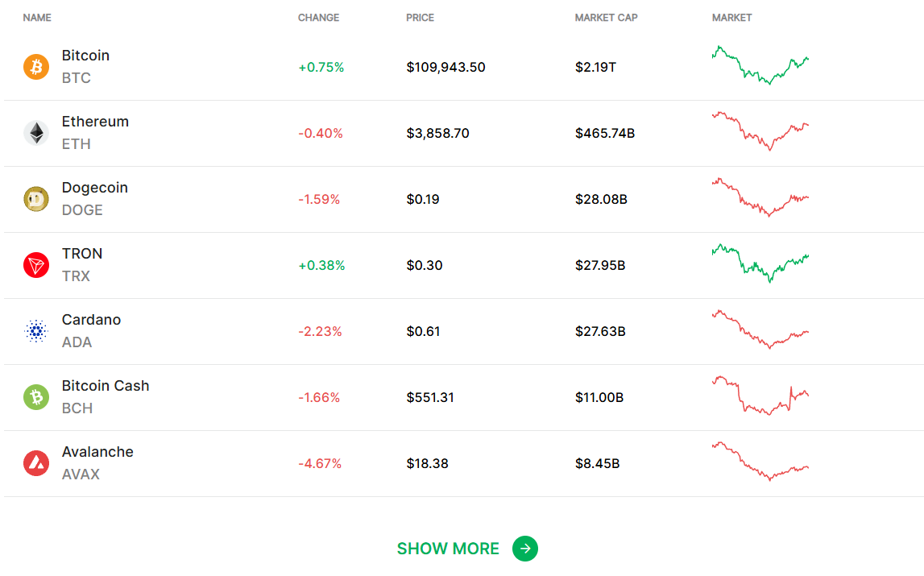
Task: Click the red Avalanche logo icon
Action: point(36,462)
